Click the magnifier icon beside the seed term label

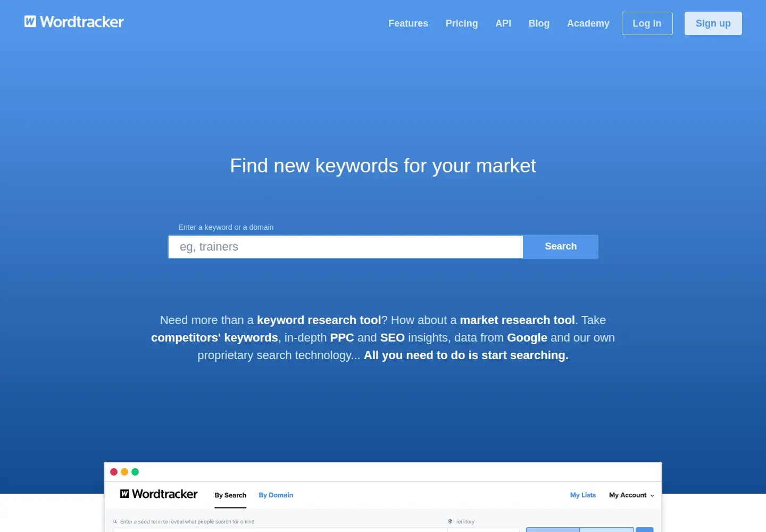pos(115,521)
